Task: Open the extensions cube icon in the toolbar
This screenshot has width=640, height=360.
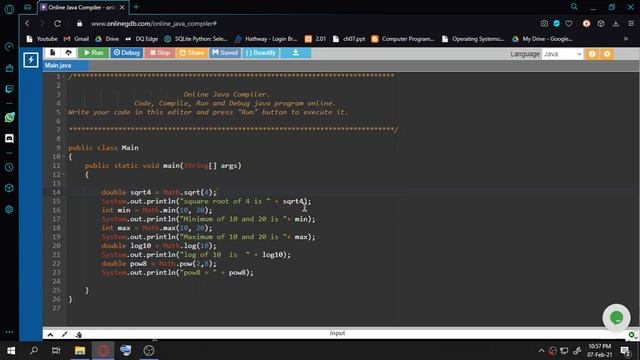Action: pyautogui.click(x=601, y=24)
